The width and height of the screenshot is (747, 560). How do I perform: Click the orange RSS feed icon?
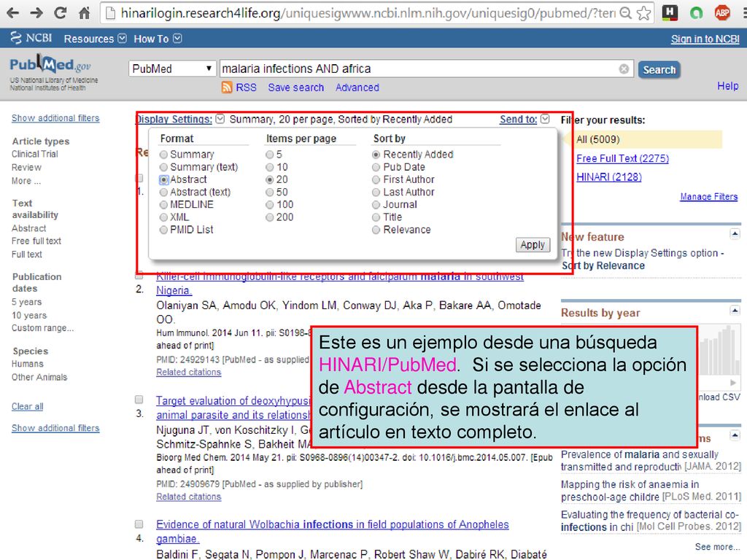(227, 87)
